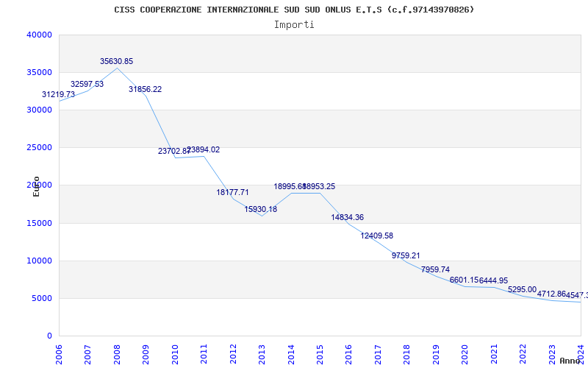
Task: Select the 14834.36 data label
Action: tap(347, 217)
